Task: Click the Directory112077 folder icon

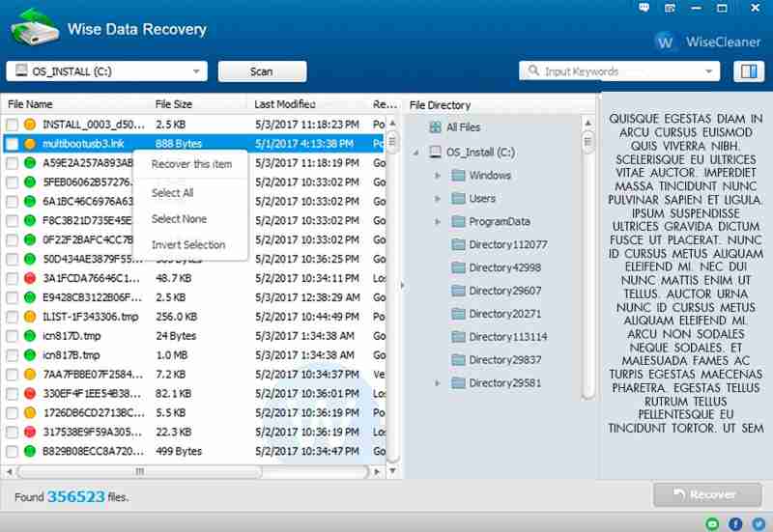Action: (458, 244)
